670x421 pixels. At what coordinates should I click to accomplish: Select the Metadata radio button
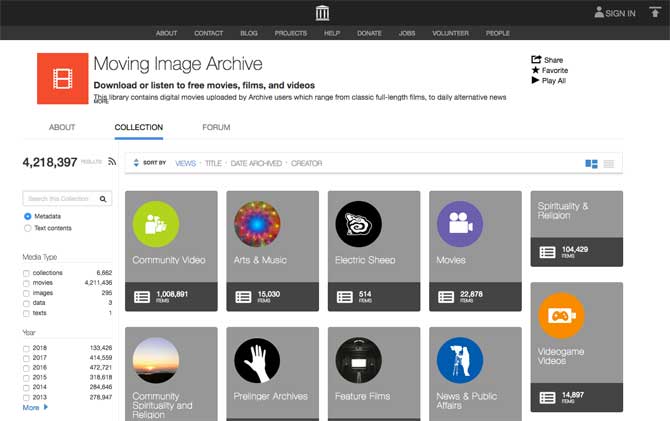click(28, 216)
